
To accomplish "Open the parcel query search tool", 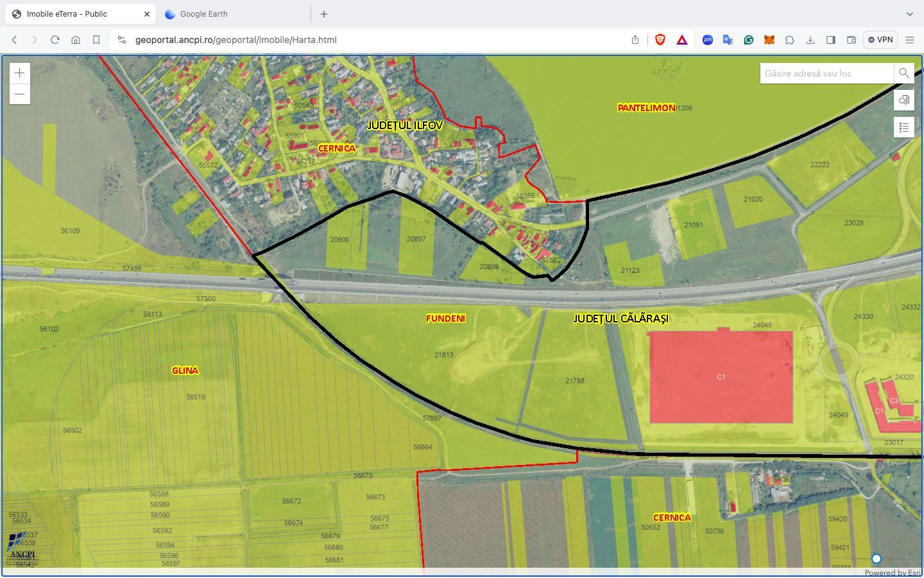I will 903,100.
